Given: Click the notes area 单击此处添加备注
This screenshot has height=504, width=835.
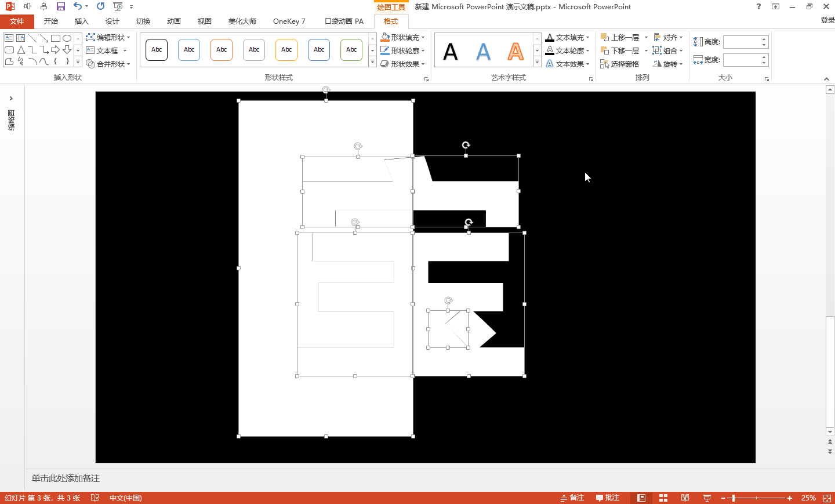Looking at the screenshot, I should pos(66,478).
